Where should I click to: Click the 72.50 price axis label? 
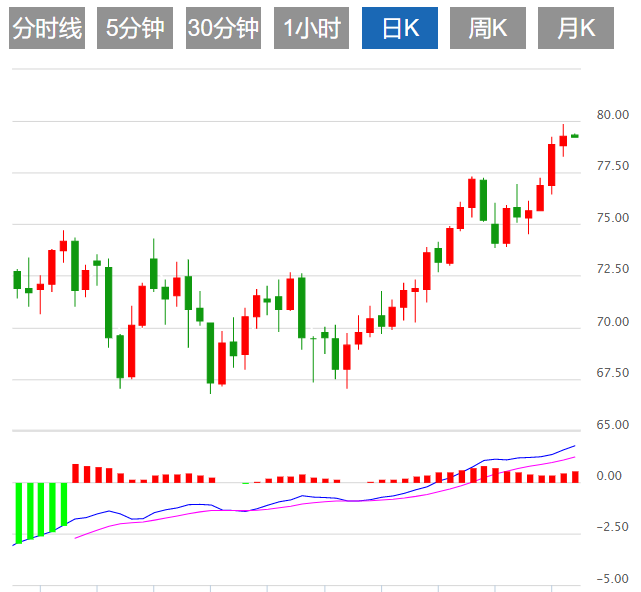tap(612, 270)
